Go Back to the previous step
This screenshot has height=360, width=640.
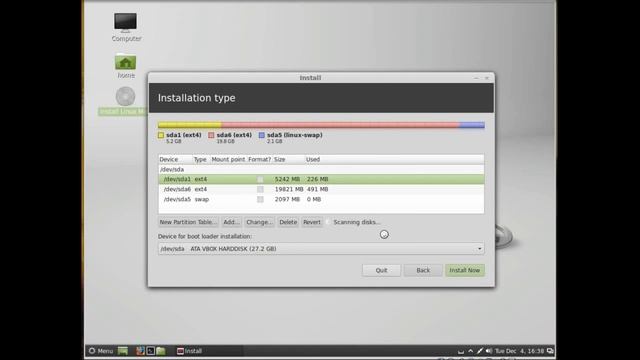[423, 270]
